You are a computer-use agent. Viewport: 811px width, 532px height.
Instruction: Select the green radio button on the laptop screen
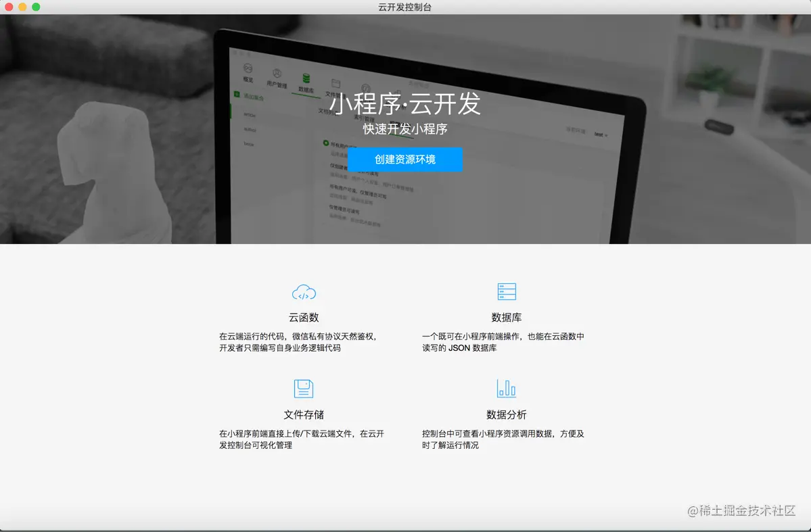[326, 143]
